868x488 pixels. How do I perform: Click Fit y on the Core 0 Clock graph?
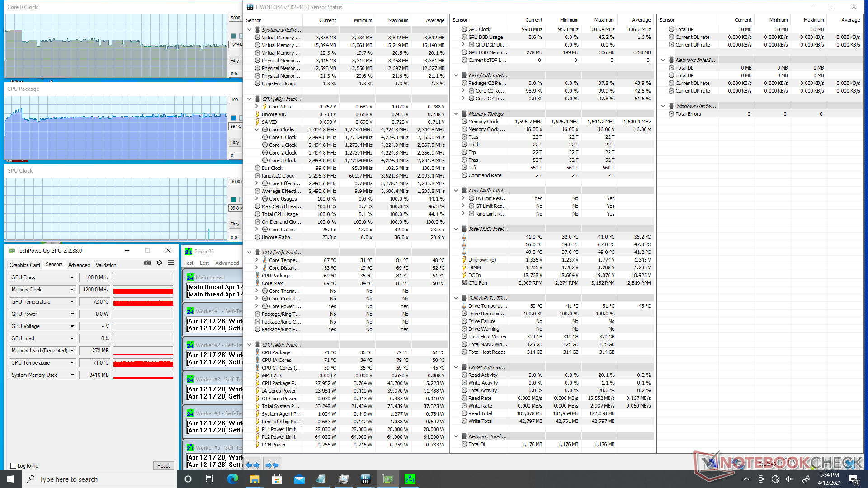(235, 61)
